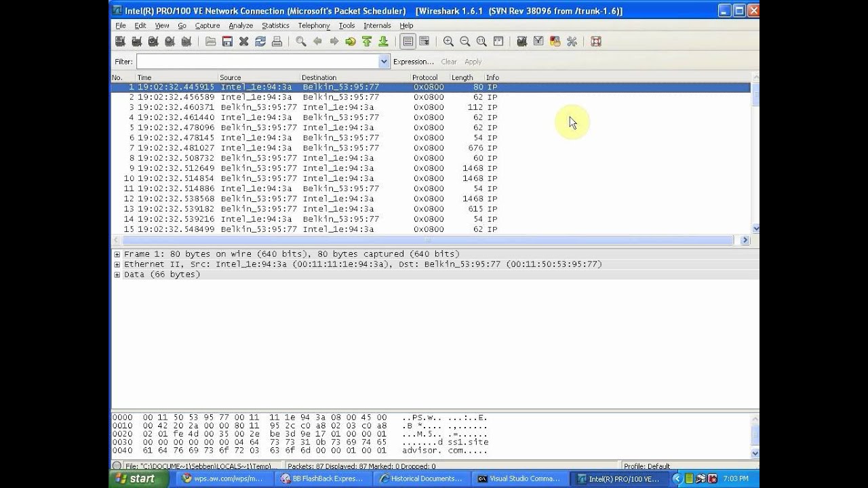
Task: Save this capture file icon
Action: [x=227, y=41]
